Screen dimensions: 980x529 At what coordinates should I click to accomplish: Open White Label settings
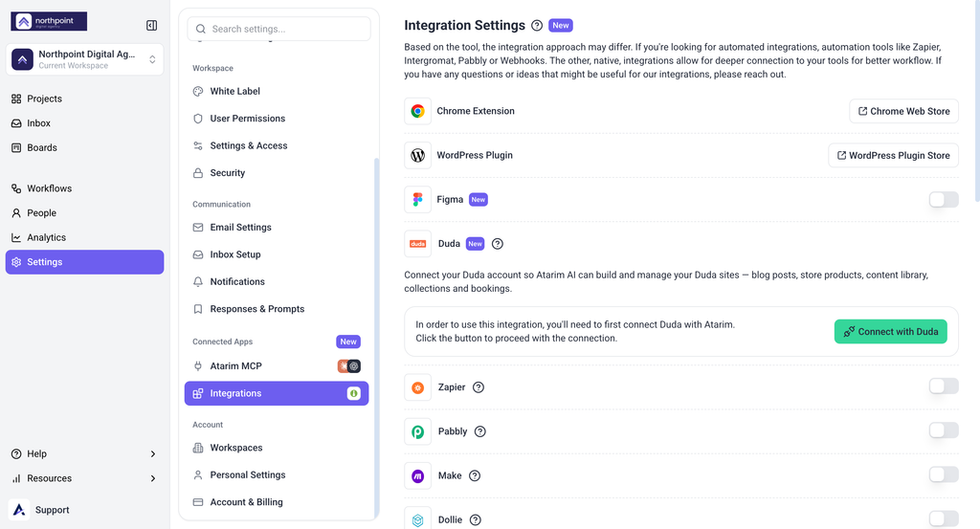point(277,91)
